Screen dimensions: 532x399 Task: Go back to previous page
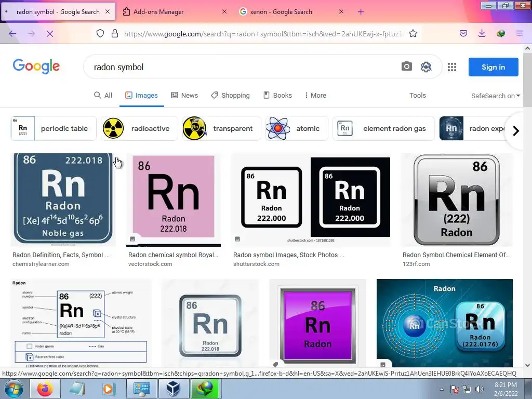12,33
